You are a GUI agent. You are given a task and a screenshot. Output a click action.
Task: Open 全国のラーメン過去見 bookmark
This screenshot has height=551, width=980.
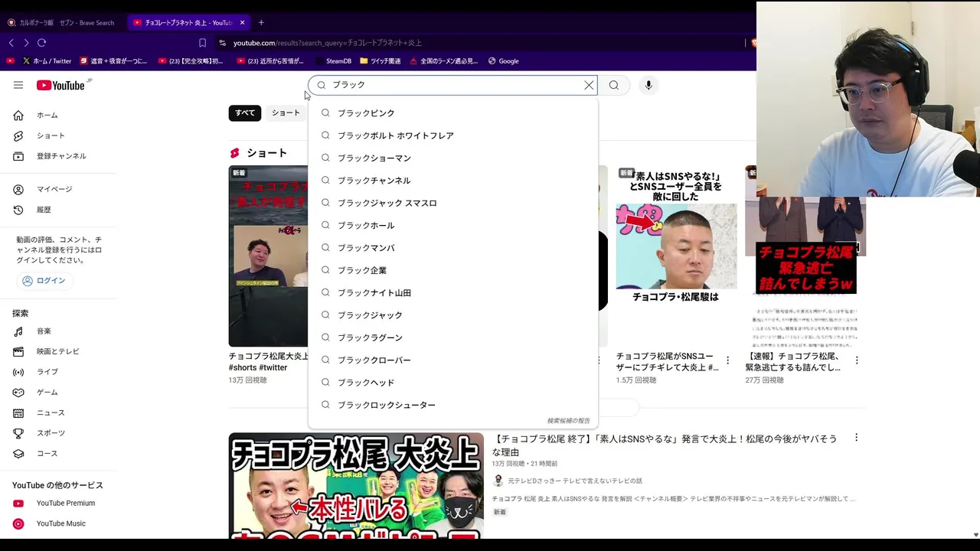click(x=444, y=61)
